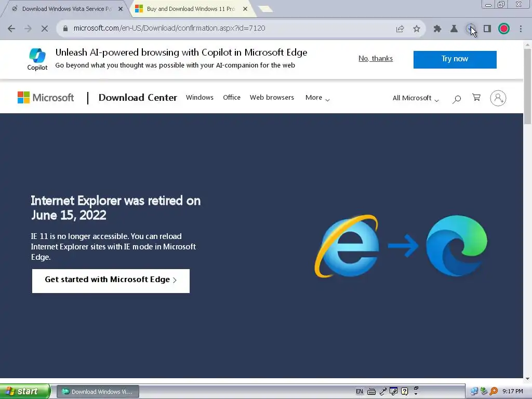This screenshot has height=399, width=532.
Task: Click the Try now button
Action: [x=455, y=59]
